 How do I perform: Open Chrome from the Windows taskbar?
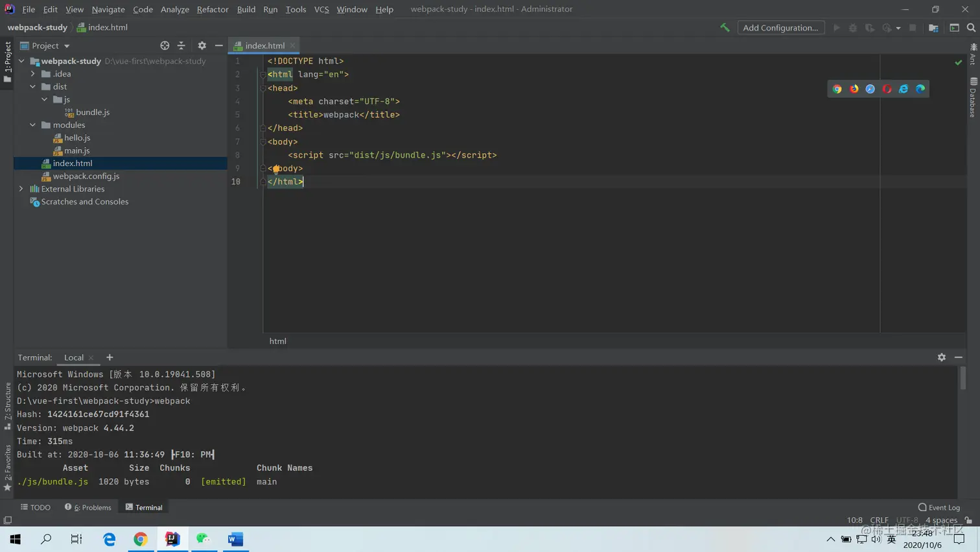(x=141, y=539)
